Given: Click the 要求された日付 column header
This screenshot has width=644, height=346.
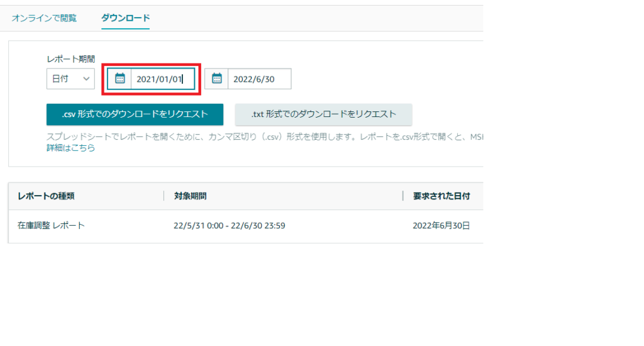Looking at the screenshot, I should pyautogui.click(x=441, y=196).
